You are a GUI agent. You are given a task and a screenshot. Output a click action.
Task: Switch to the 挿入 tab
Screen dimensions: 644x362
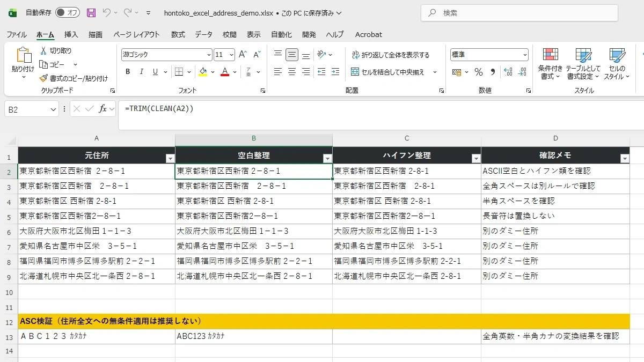pyautogui.click(x=71, y=34)
